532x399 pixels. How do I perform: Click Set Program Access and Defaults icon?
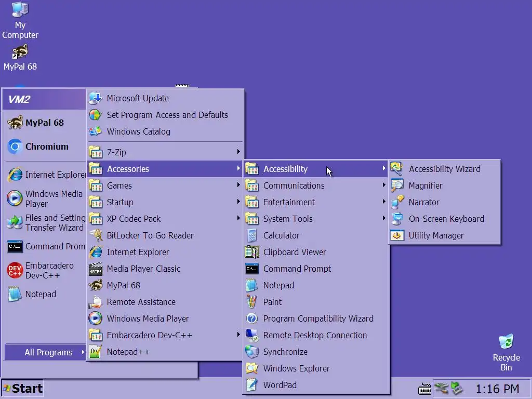click(96, 115)
